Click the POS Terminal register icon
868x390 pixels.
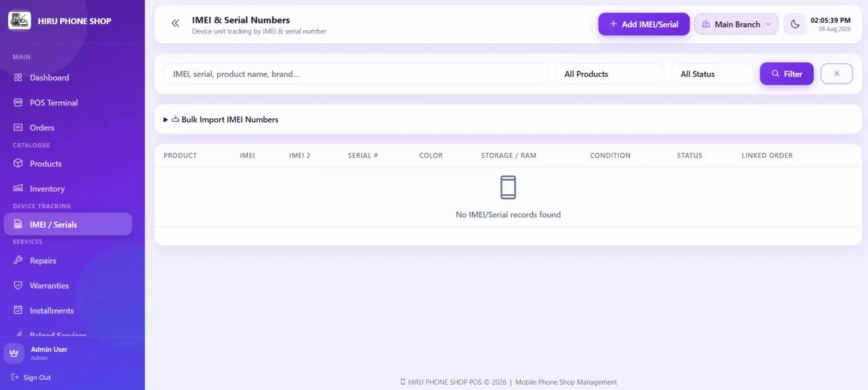tap(18, 103)
